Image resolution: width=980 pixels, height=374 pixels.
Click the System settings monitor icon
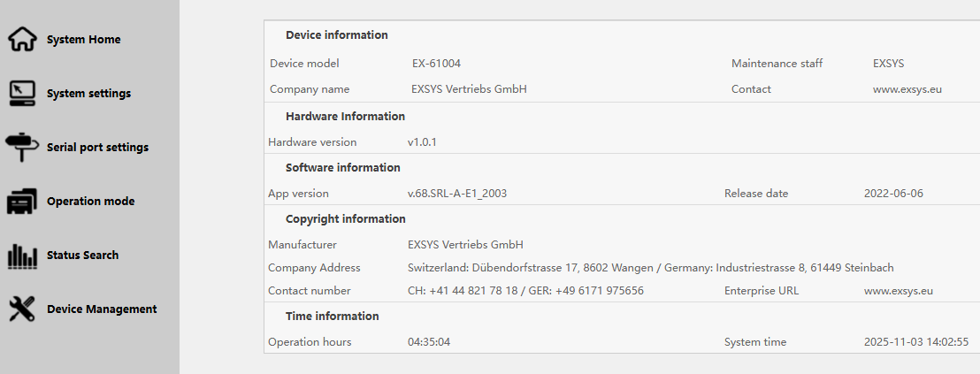[21, 94]
